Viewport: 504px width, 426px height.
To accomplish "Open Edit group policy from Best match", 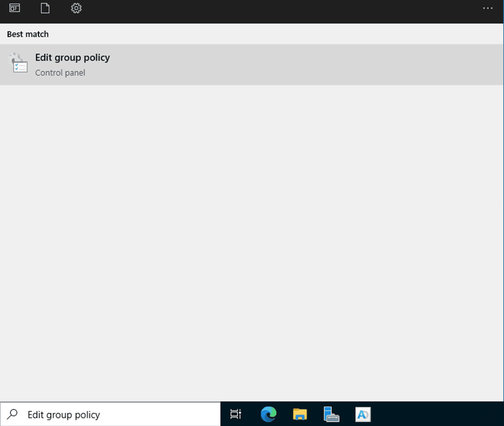I will coord(72,58).
